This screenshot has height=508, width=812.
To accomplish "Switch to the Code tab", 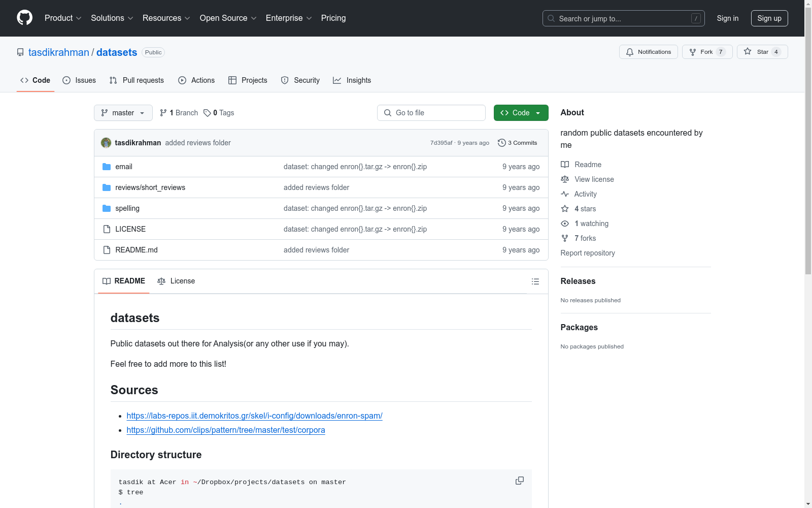I will click(x=36, y=80).
